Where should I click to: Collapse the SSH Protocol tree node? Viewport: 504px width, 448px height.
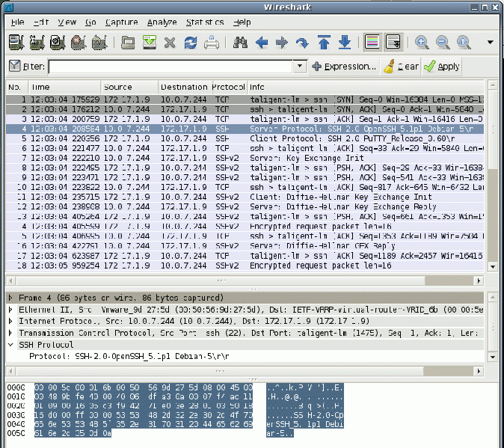(10, 345)
